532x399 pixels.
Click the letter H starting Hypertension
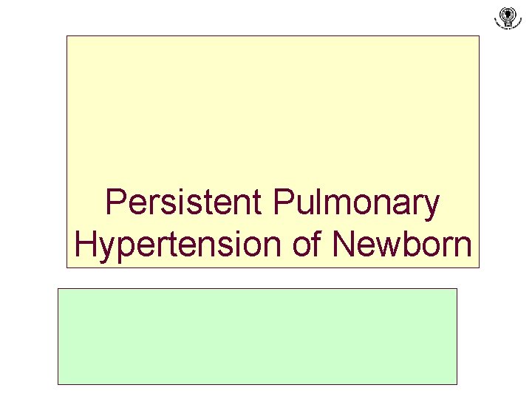[x=86, y=244]
